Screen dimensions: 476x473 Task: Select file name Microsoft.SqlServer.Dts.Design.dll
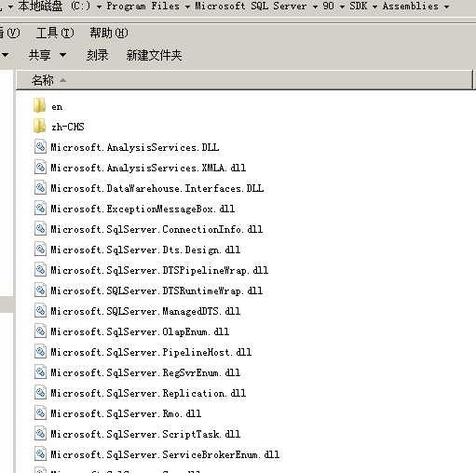145,250
